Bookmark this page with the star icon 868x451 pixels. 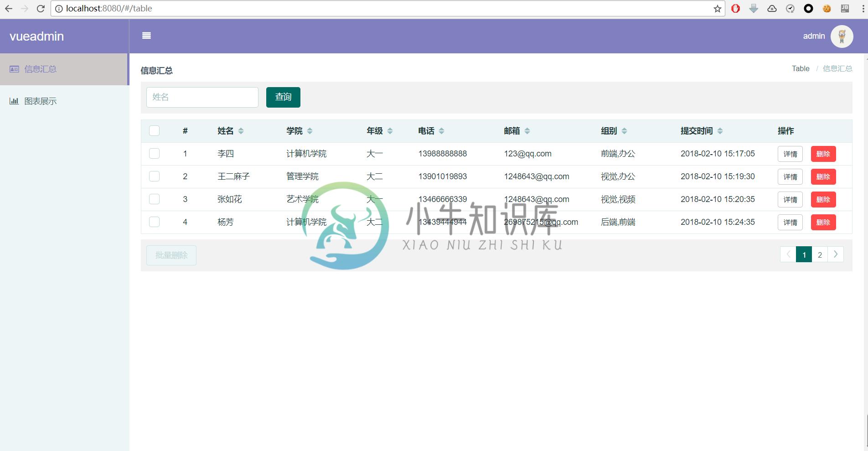click(717, 9)
